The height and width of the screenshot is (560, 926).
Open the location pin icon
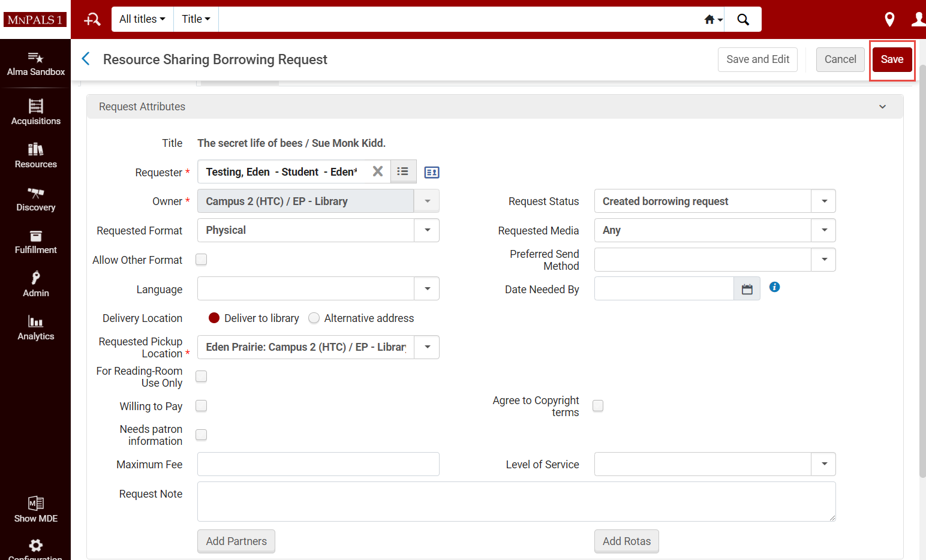click(889, 20)
